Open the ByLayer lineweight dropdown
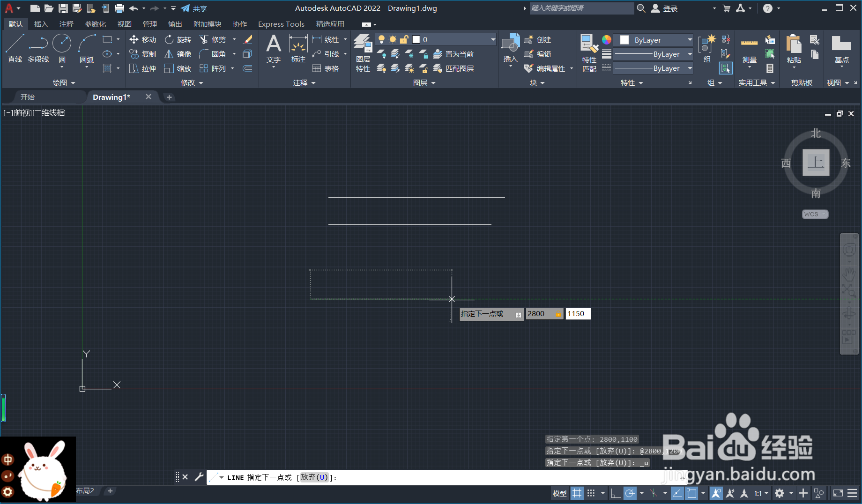The height and width of the screenshot is (504, 862). [x=653, y=54]
